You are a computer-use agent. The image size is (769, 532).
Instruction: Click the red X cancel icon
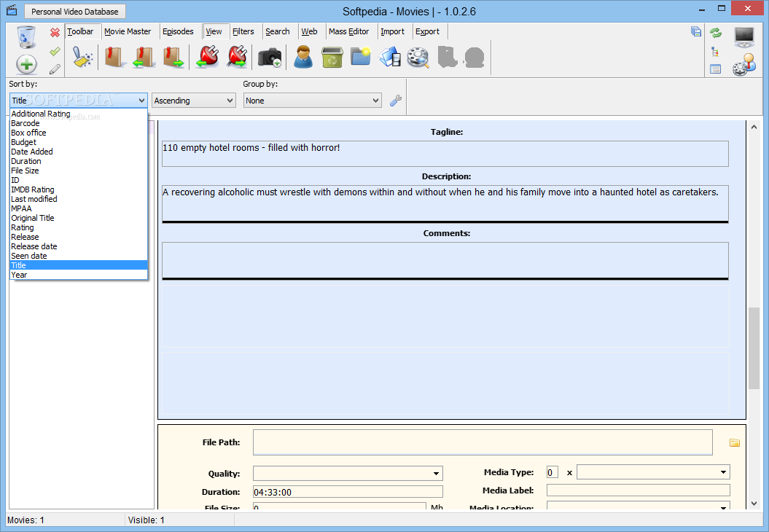(x=55, y=32)
